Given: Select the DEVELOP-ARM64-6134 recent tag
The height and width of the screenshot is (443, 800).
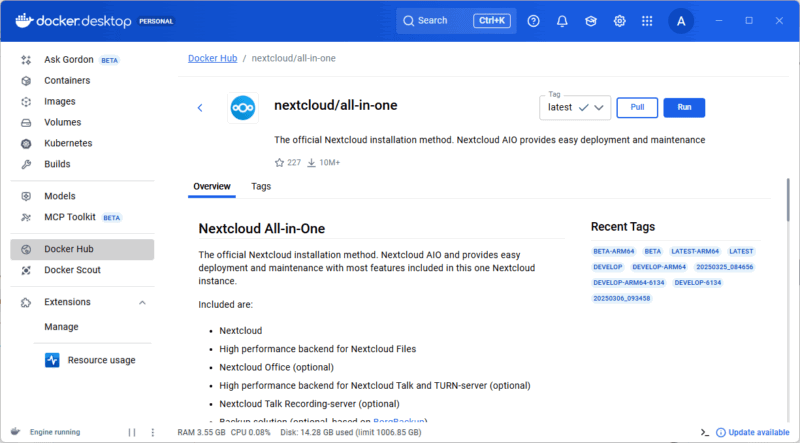Looking at the screenshot, I should (629, 283).
